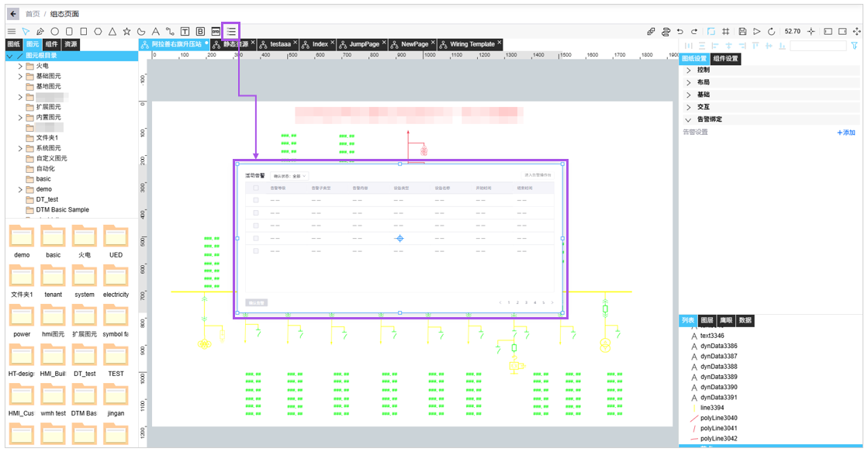Viewport: 868px width, 452px height.
Task: Expand the 火电 tree folder
Action: (x=20, y=66)
